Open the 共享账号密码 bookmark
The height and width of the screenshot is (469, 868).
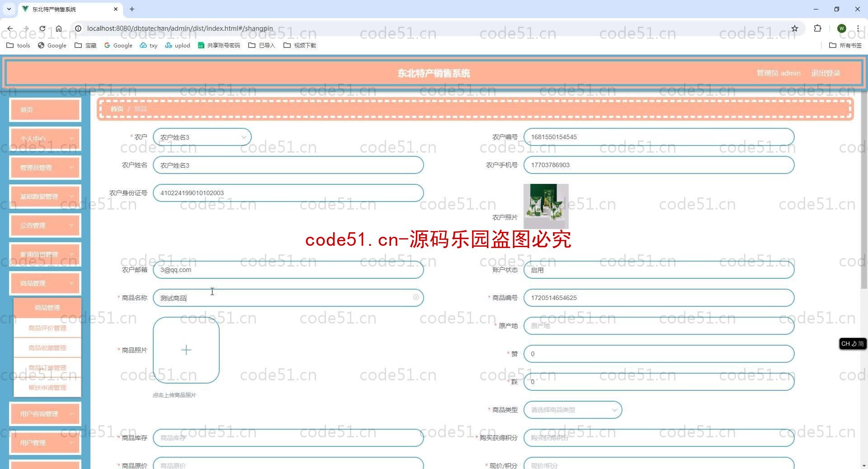click(x=219, y=45)
